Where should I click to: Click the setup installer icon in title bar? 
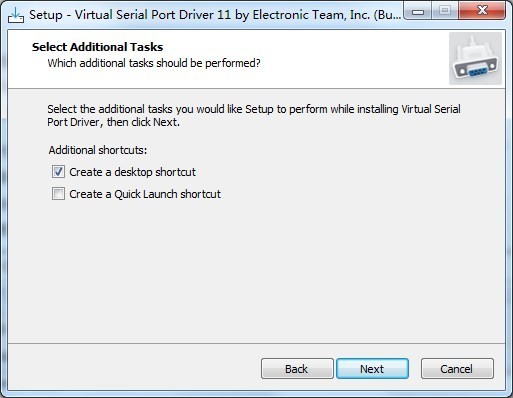16,15
